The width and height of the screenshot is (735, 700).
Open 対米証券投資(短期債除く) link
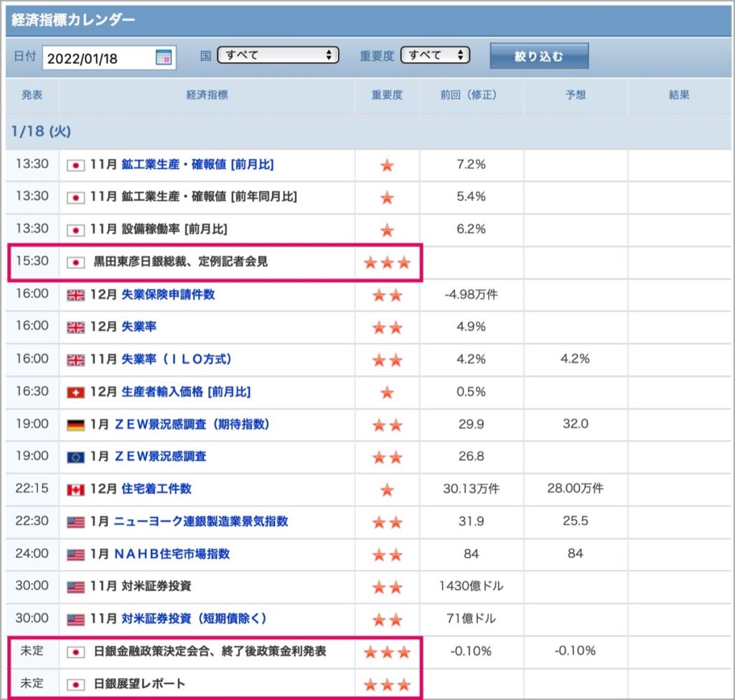194,618
